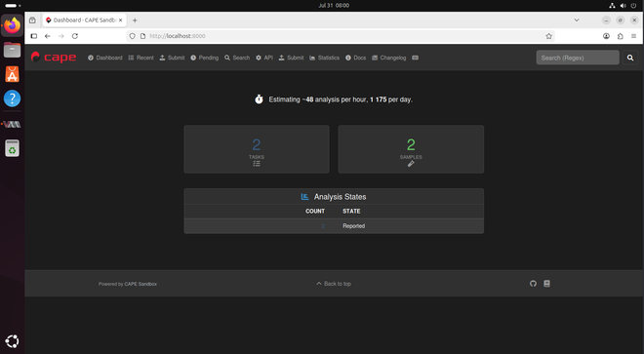Reload the current page

[x=75, y=36]
